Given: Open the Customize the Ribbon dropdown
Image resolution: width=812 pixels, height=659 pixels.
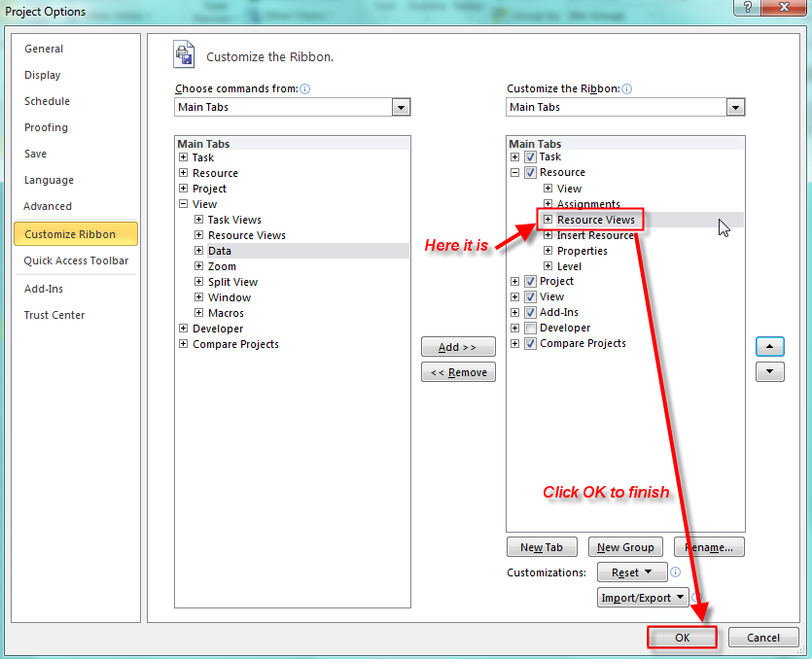Looking at the screenshot, I should (x=735, y=107).
